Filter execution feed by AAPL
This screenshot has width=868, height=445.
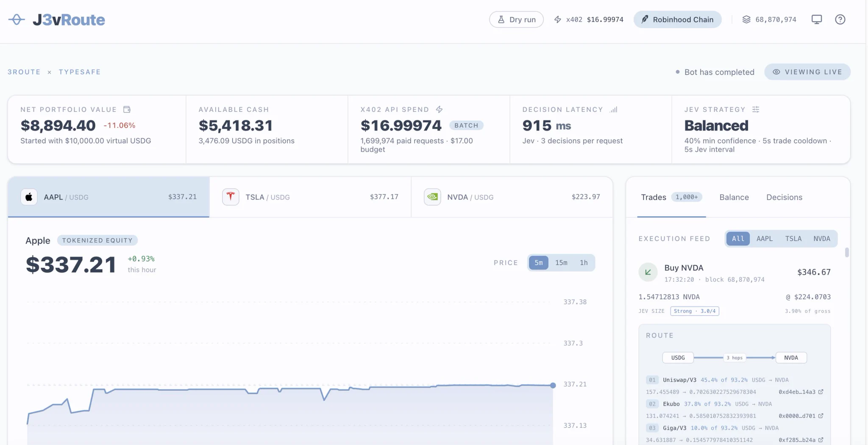[765, 239]
